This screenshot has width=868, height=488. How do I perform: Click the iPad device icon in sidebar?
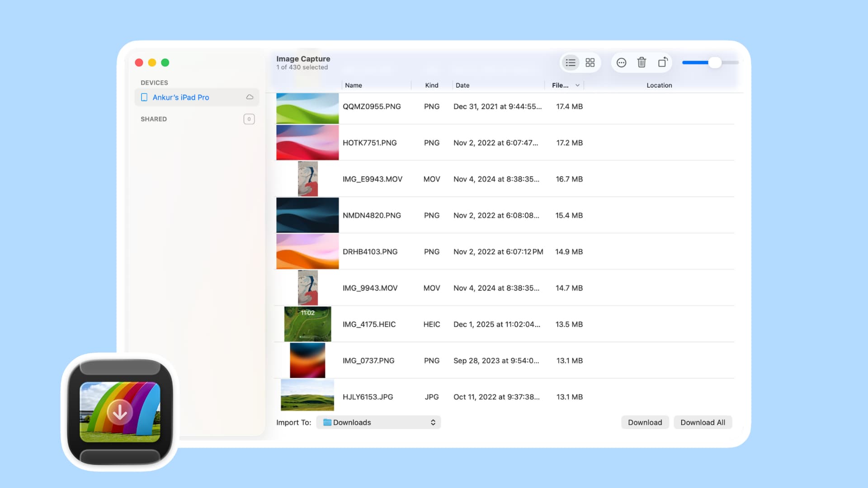(144, 97)
